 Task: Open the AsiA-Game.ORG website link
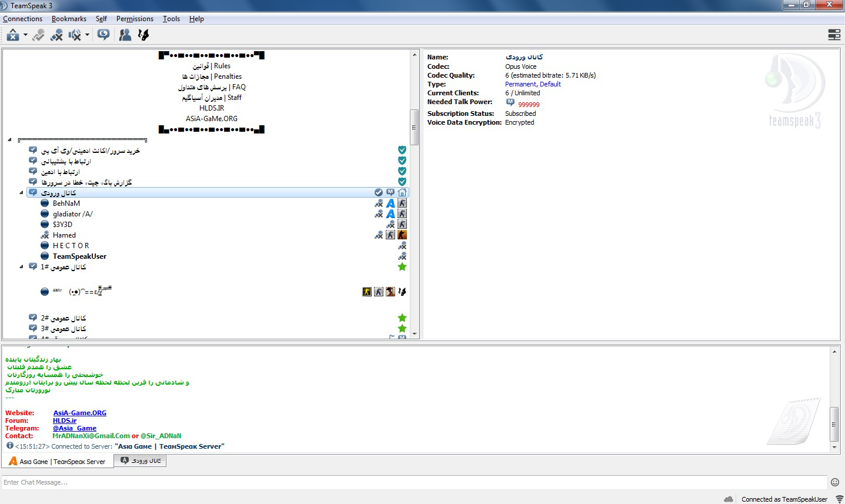[80, 413]
